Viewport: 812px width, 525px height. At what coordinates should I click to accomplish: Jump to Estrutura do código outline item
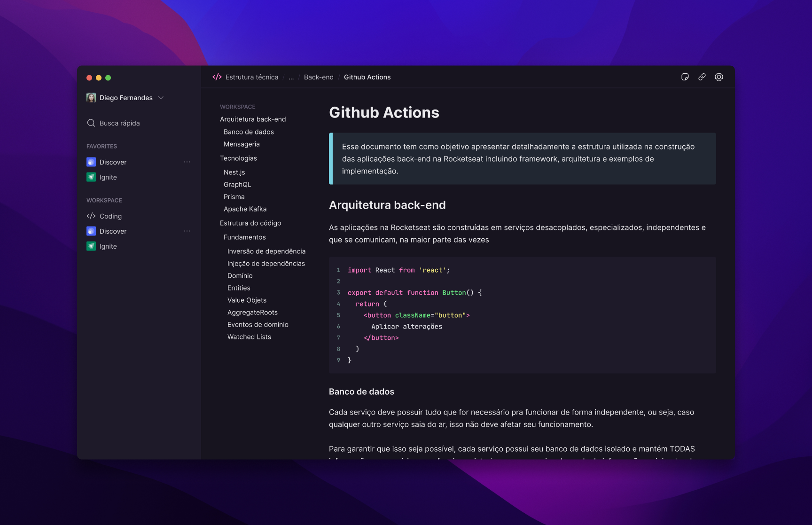tap(250, 223)
